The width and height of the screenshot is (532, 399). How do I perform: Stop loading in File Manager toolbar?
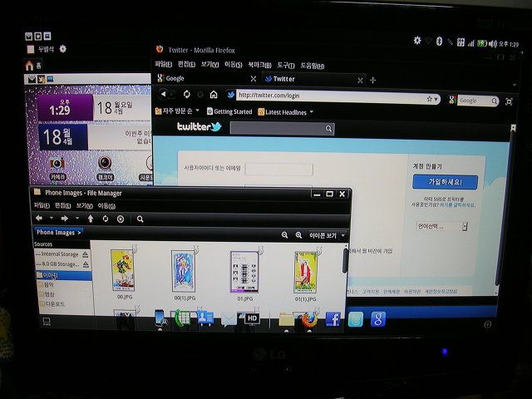[121, 219]
